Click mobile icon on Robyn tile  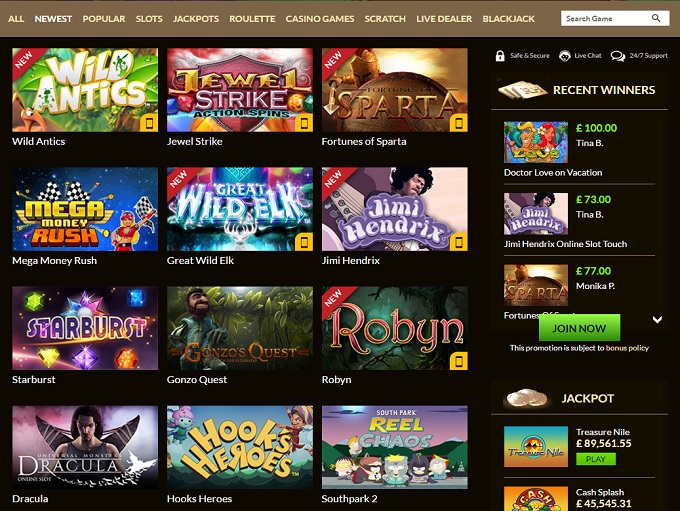(x=459, y=361)
